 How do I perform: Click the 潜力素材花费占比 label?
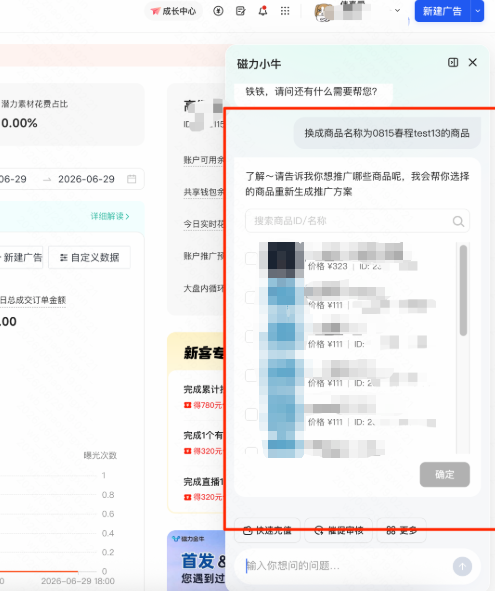click(34, 104)
